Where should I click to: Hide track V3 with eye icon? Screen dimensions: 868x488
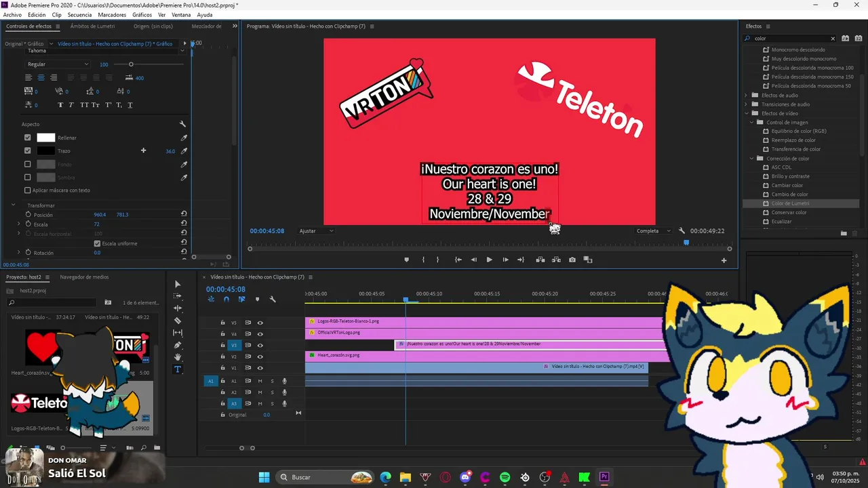pos(260,345)
